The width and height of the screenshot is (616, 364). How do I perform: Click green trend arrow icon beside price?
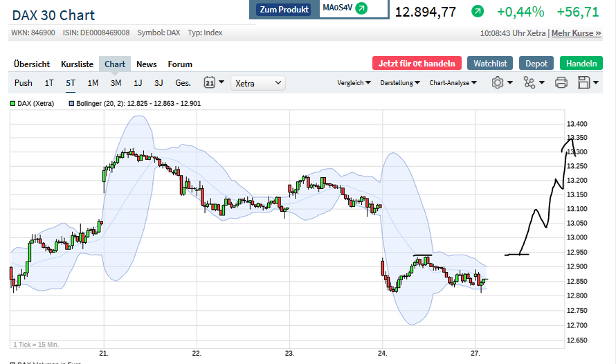click(478, 11)
